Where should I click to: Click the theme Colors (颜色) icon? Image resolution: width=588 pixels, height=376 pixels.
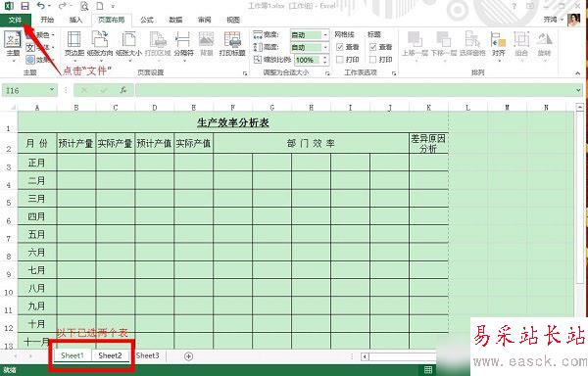(x=31, y=35)
